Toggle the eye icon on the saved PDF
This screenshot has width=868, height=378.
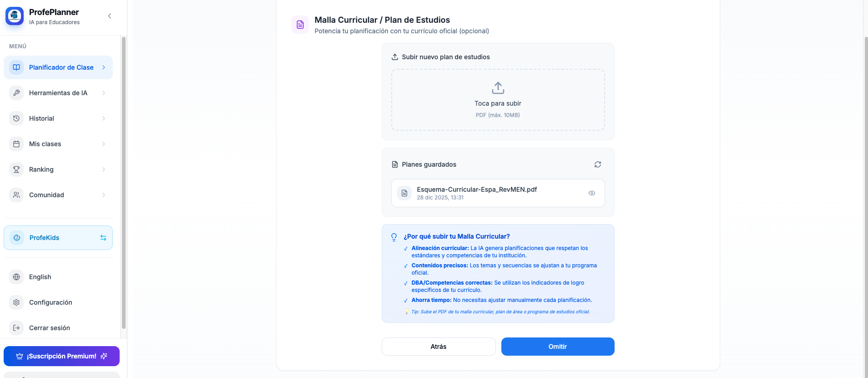click(591, 193)
